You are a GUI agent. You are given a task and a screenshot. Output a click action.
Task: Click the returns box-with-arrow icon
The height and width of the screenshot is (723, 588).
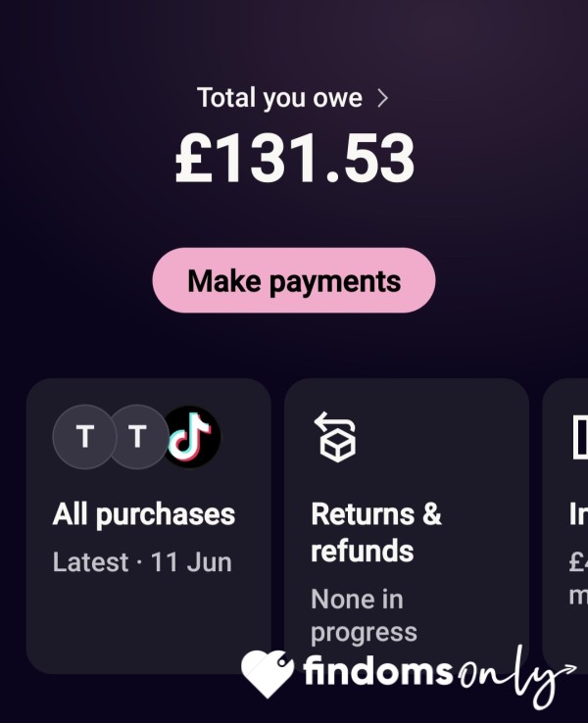336,437
